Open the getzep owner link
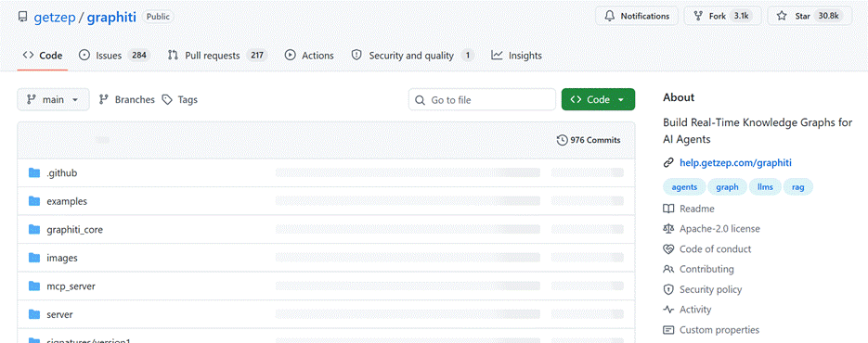The image size is (868, 343). point(54,17)
